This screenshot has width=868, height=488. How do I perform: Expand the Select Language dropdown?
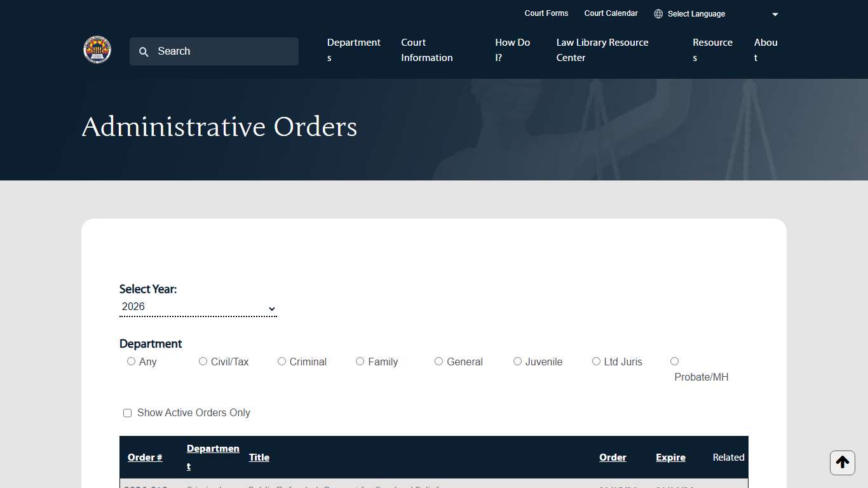[775, 13]
